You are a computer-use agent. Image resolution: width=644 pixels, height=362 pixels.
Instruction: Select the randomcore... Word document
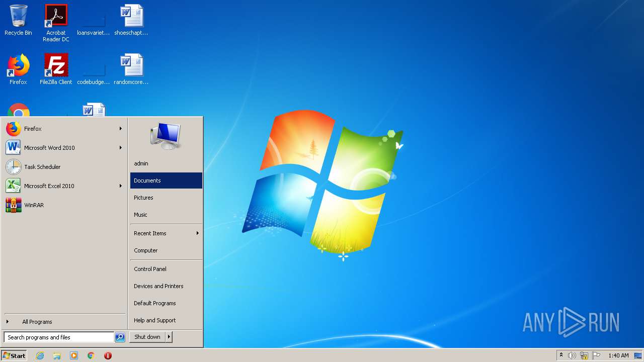tap(131, 69)
